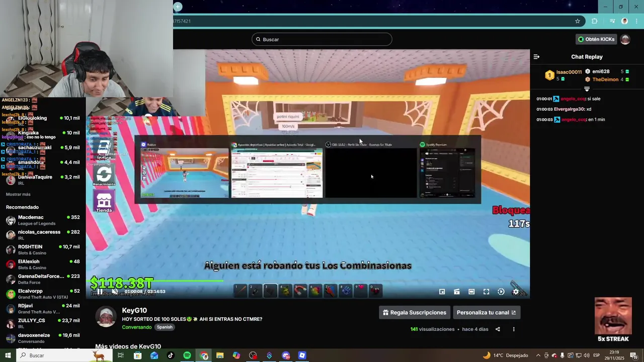
Task: Toggle mini player mode in video controls
Action: (442, 292)
